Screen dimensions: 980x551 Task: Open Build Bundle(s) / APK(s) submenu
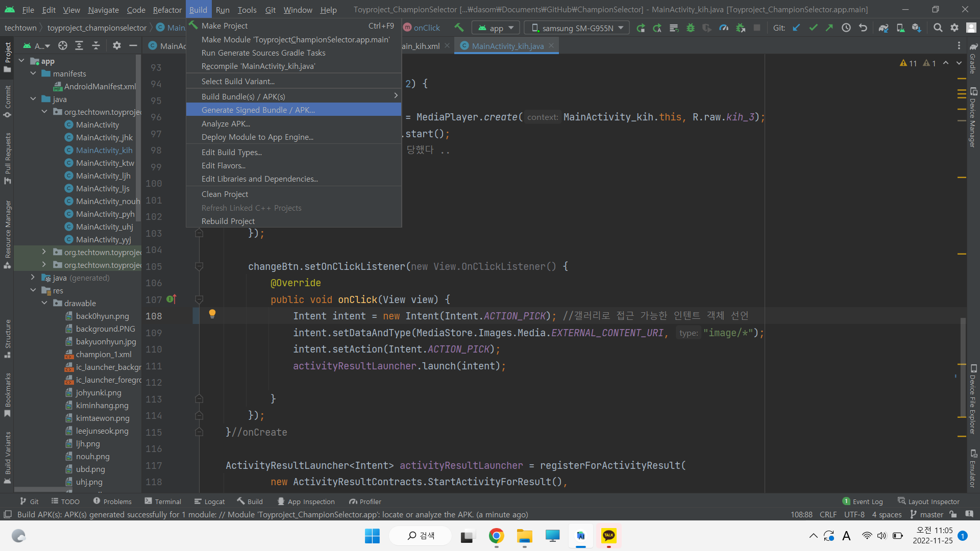pos(293,96)
